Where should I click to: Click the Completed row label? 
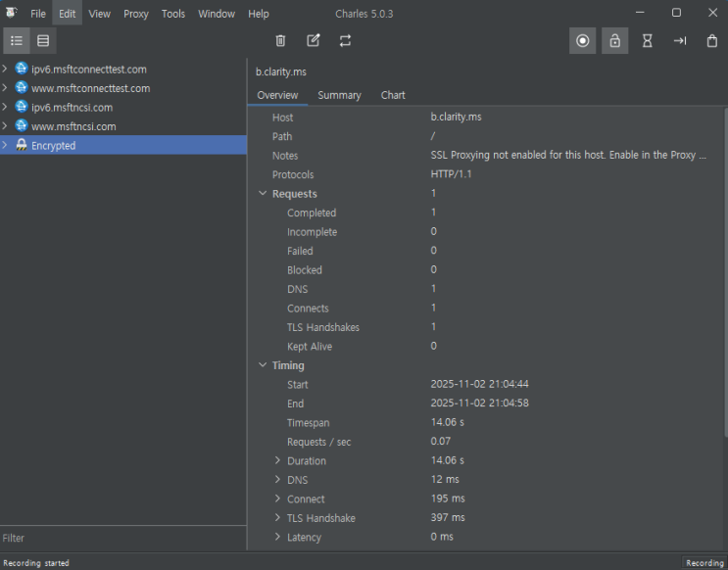point(312,213)
